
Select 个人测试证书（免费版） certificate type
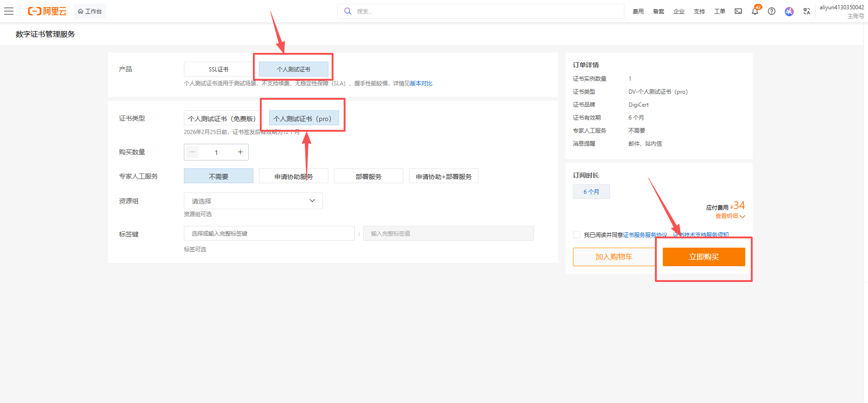pyautogui.click(x=222, y=119)
